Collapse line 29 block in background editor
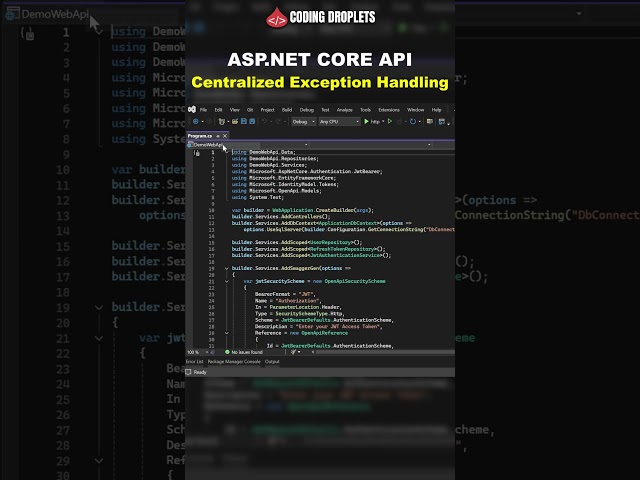Screen dimensions: 640x480 pyautogui.click(x=99, y=460)
